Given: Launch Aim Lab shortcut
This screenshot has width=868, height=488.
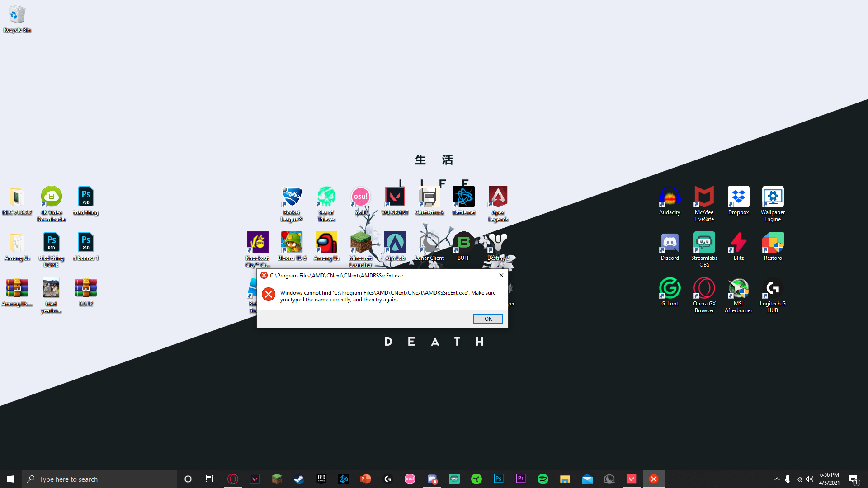Looking at the screenshot, I should (395, 247).
